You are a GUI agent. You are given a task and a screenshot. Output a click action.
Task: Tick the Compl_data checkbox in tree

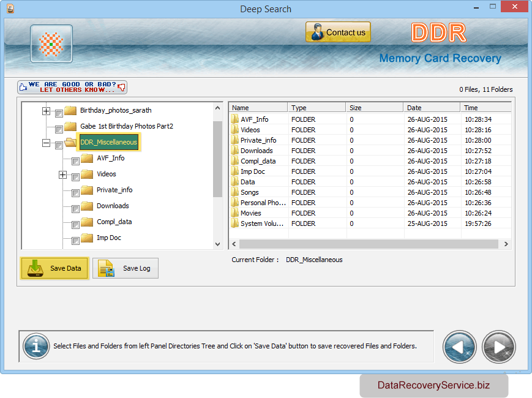coord(75,225)
